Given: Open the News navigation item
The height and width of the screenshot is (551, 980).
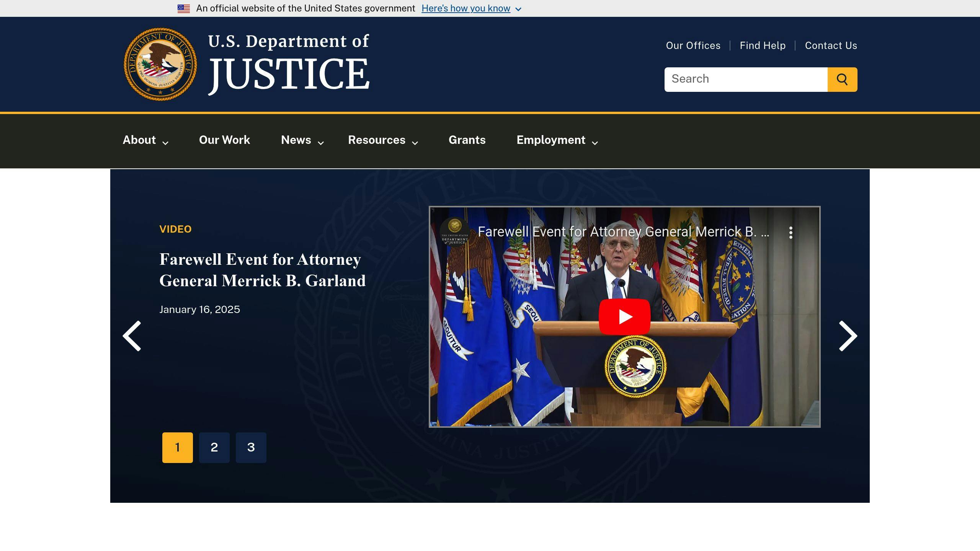Looking at the screenshot, I should [296, 140].
